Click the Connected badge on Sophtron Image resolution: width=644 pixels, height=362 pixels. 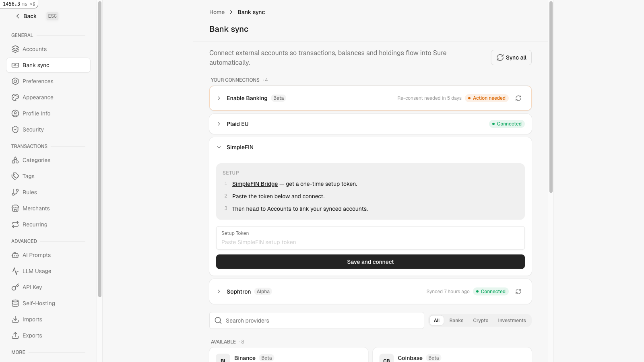click(x=491, y=292)
